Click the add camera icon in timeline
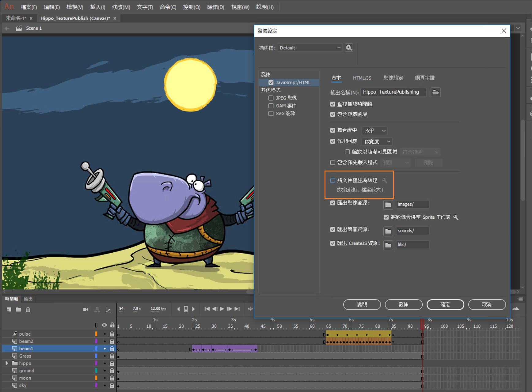 [x=86, y=310]
